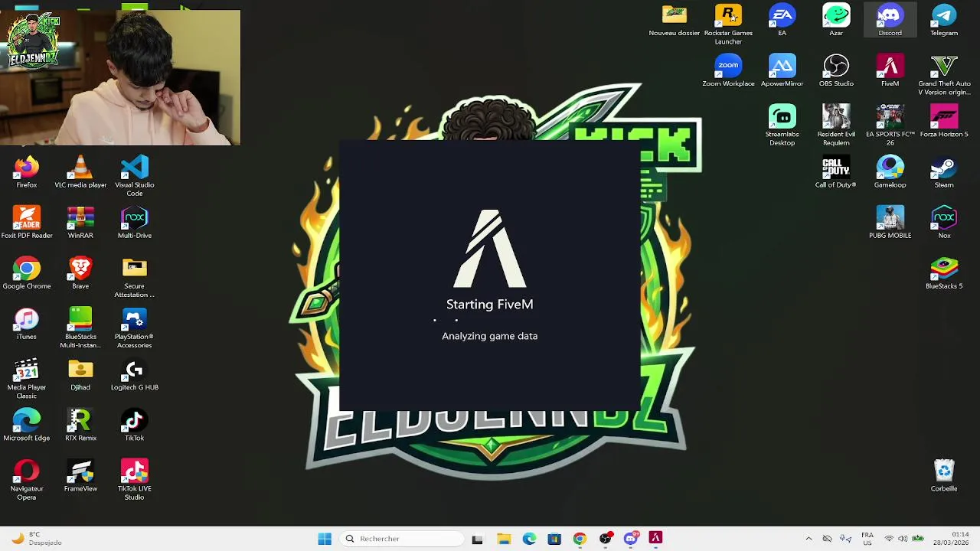The width and height of the screenshot is (980, 551).
Task: Open Nox emulator desktop icon
Action: 944,223
